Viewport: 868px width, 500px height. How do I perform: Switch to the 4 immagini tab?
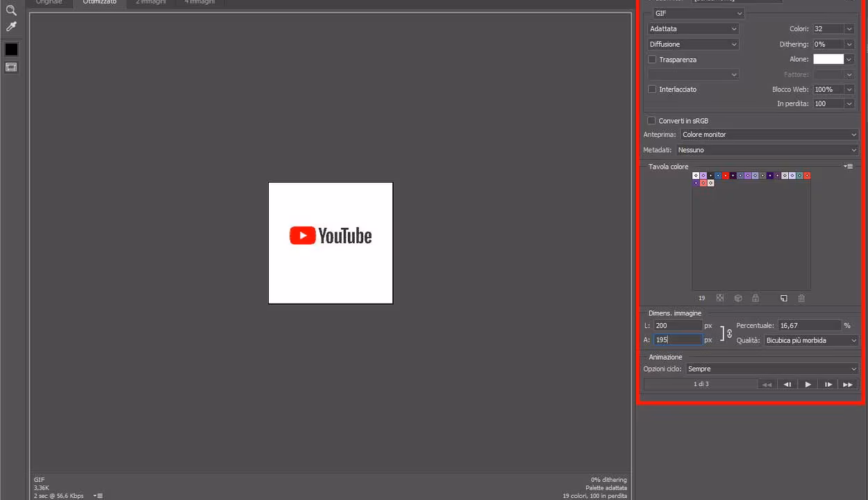pos(200,2)
